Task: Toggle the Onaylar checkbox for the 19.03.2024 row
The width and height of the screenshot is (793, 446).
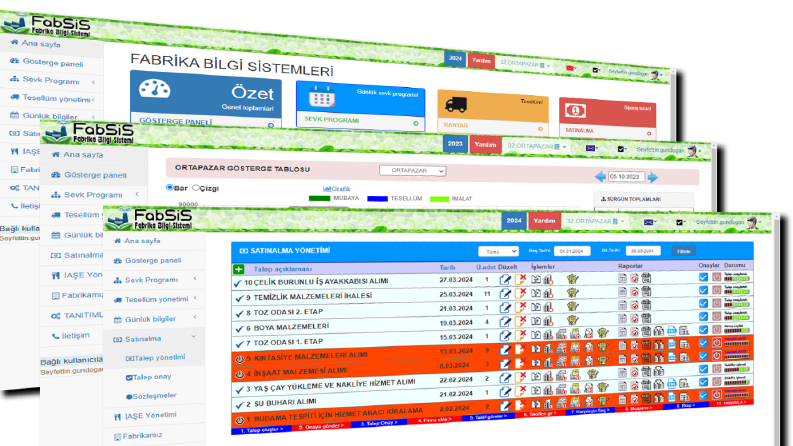Action: 703,317
